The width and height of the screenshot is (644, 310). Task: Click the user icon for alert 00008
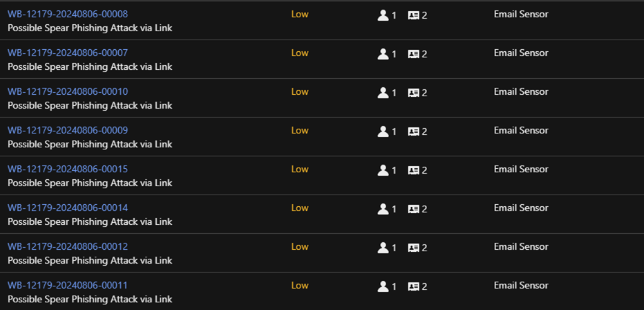coord(383,15)
